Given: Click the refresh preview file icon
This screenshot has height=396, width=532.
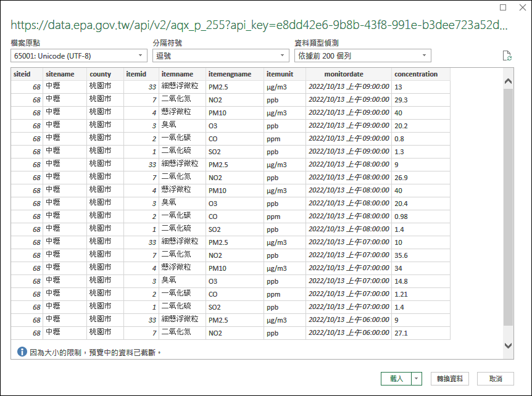Looking at the screenshot, I should pos(507,56).
